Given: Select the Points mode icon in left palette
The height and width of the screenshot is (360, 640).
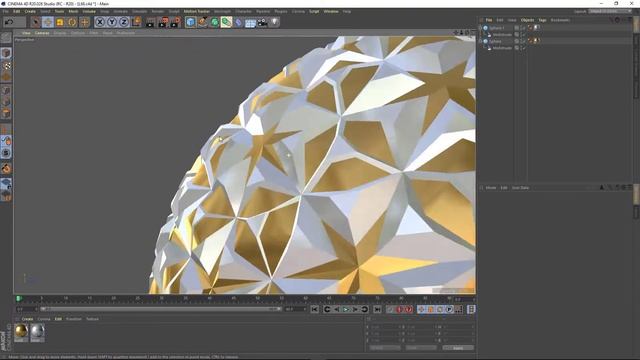Looking at the screenshot, I should coord(6,90).
